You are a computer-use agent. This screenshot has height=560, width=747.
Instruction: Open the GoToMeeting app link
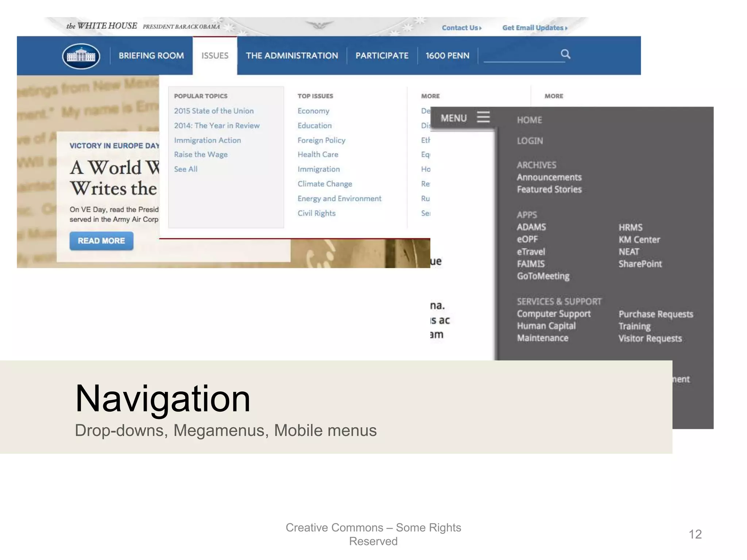click(x=543, y=276)
